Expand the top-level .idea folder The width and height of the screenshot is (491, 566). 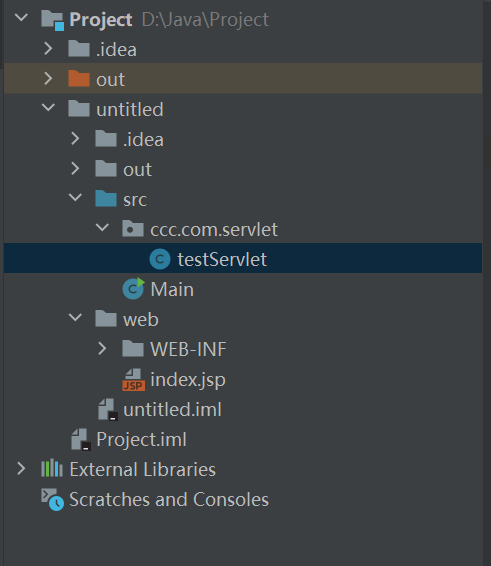pyautogui.click(x=48, y=48)
